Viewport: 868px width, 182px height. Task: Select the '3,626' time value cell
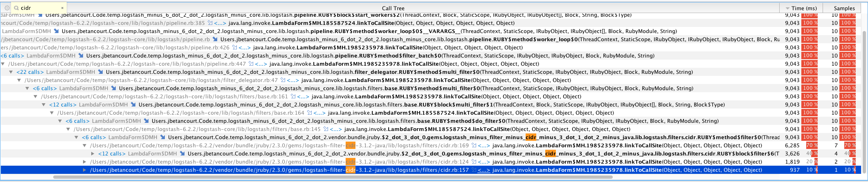pos(792,154)
